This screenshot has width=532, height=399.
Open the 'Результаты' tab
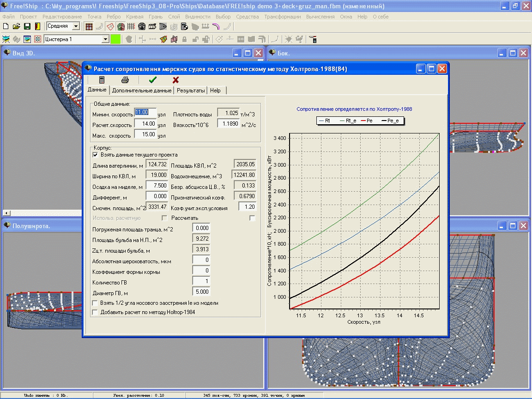pos(191,90)
